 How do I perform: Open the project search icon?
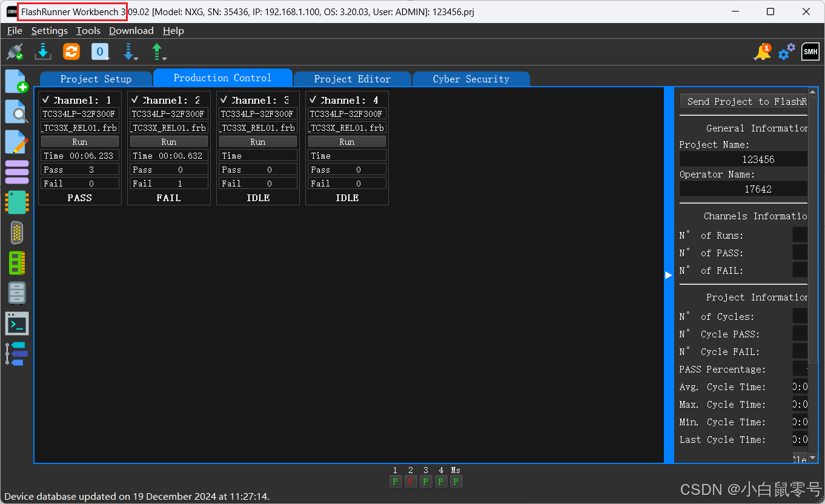[x=16, y=111]
